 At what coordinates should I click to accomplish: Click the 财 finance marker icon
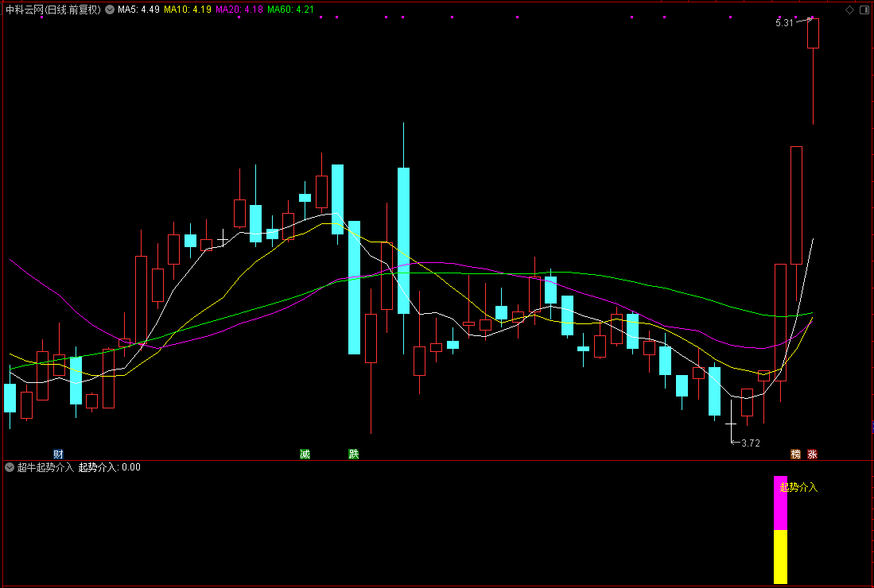(x=58, y=454)
